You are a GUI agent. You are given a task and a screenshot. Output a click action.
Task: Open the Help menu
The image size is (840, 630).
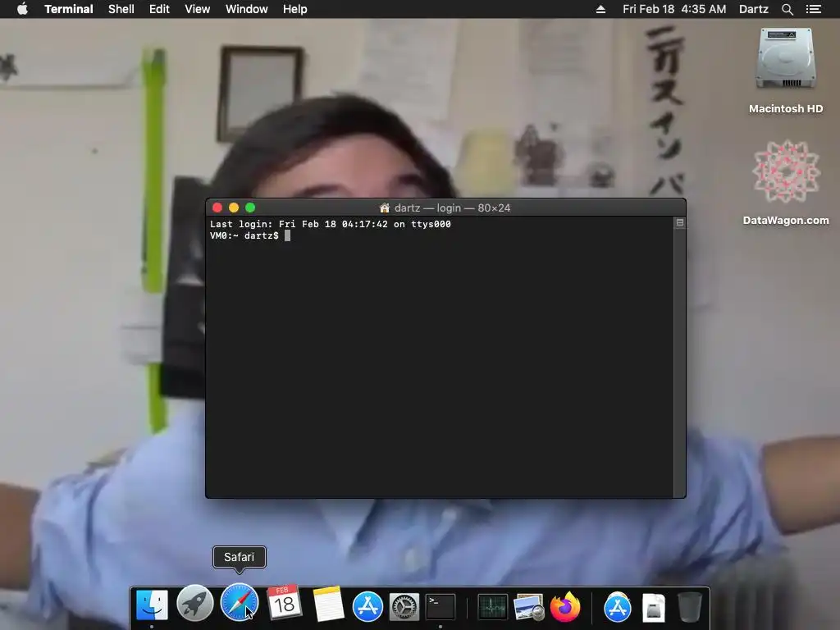click(x=294, y=9)
